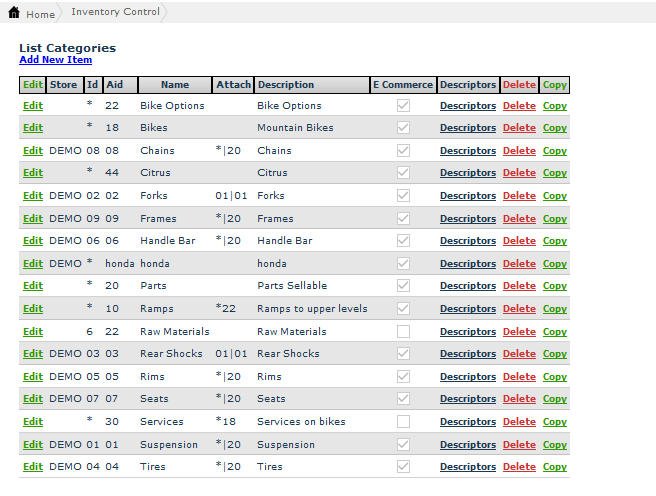This screenshot has height=496, width=656.
Task: Delete the Ramps category
Action: pos(519,309)
